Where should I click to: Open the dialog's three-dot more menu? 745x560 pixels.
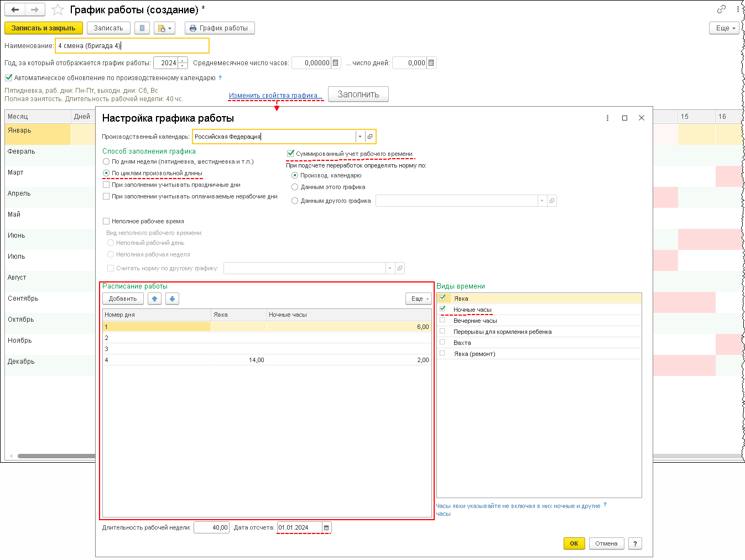(607, 118)
